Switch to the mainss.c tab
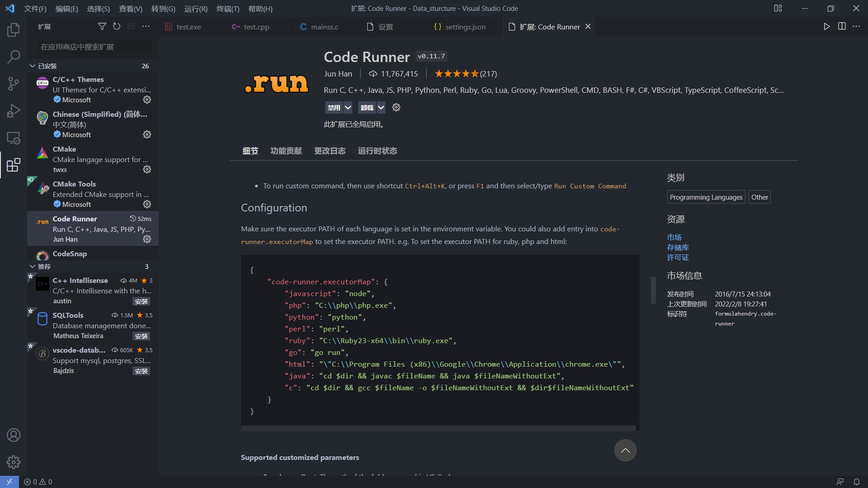The height and width of the screenshot is (488, 868). tap(327, 27)
